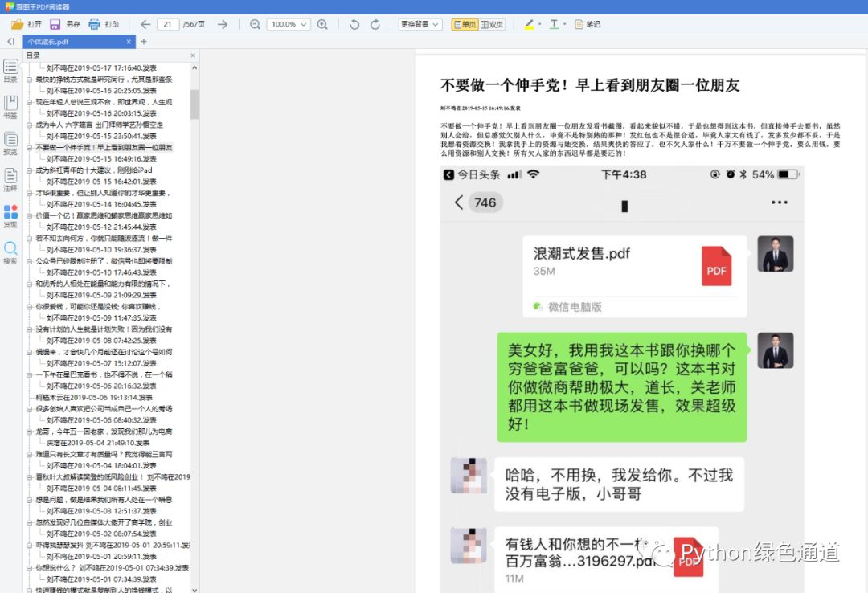Zoom out with the minus magnifier
The width and height of the screenshot is (868, 593).
[256, 24]
